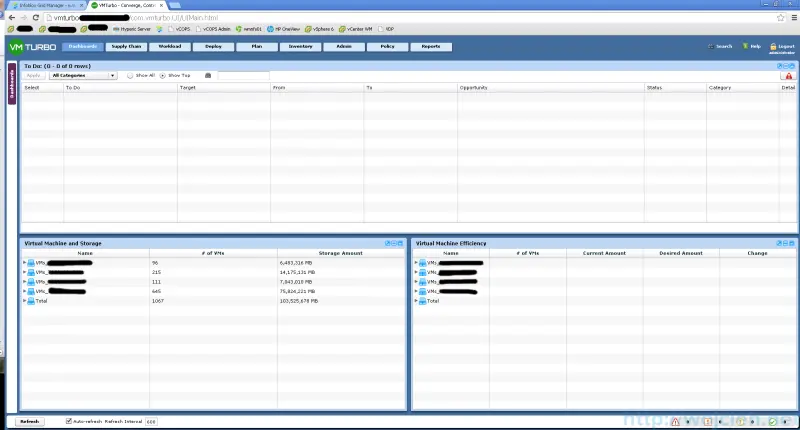This screenshot has height=430, width=800.
Task: Bookmark page with the star icon
Action: click(x=781, y=17)
